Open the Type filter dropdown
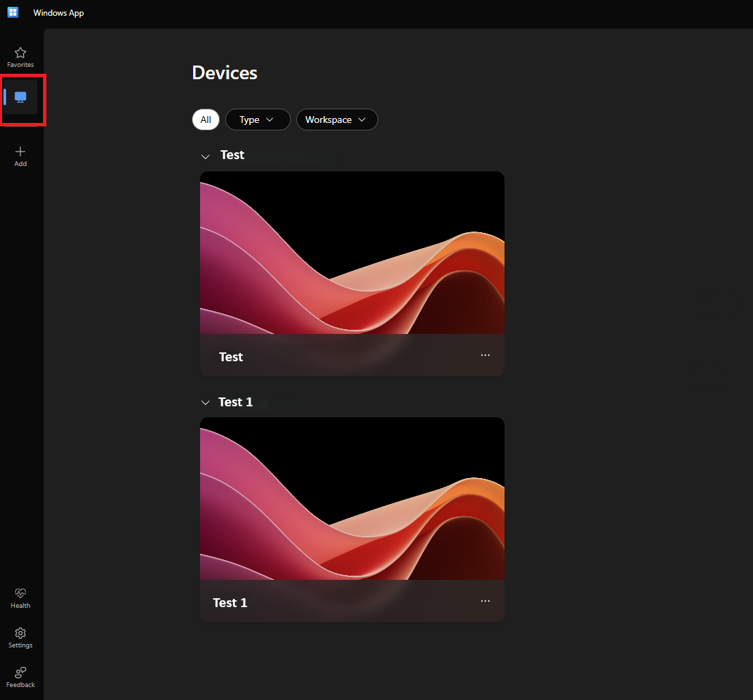Screen dimensions: 753x700 257,120
